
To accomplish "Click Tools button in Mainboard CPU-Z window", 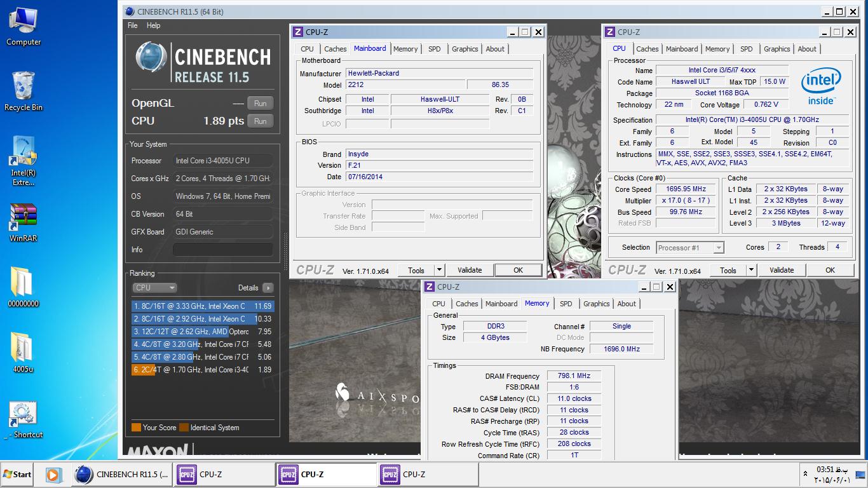I will 416,270.
